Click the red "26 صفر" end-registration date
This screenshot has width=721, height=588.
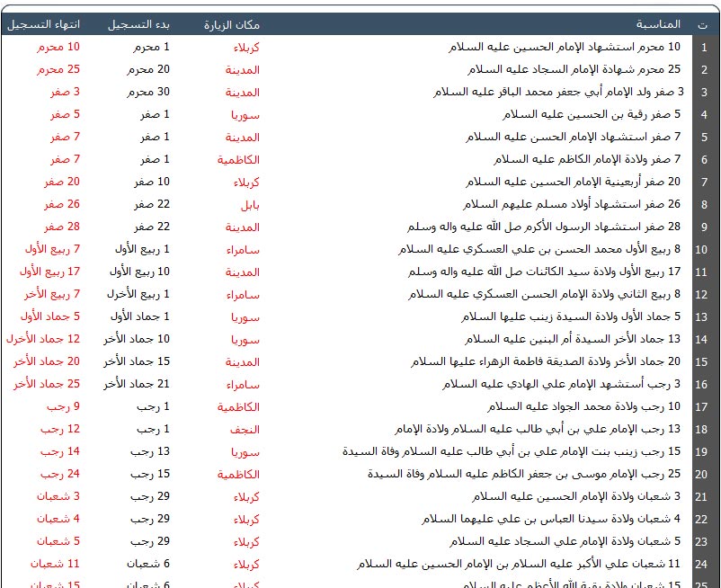click(62, 205)
